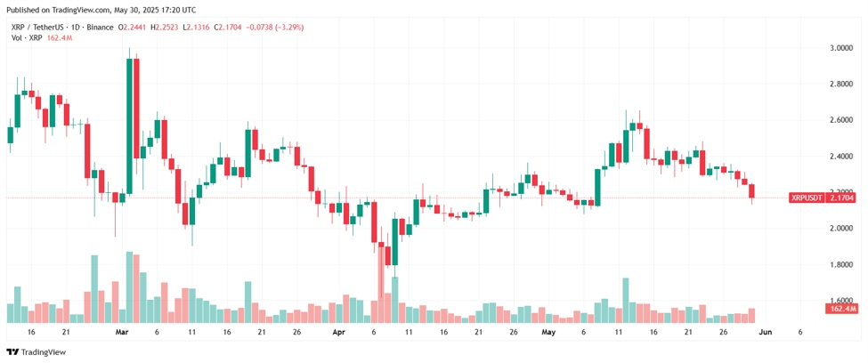Click the 2.1704 current price badge

coord(840,198)
